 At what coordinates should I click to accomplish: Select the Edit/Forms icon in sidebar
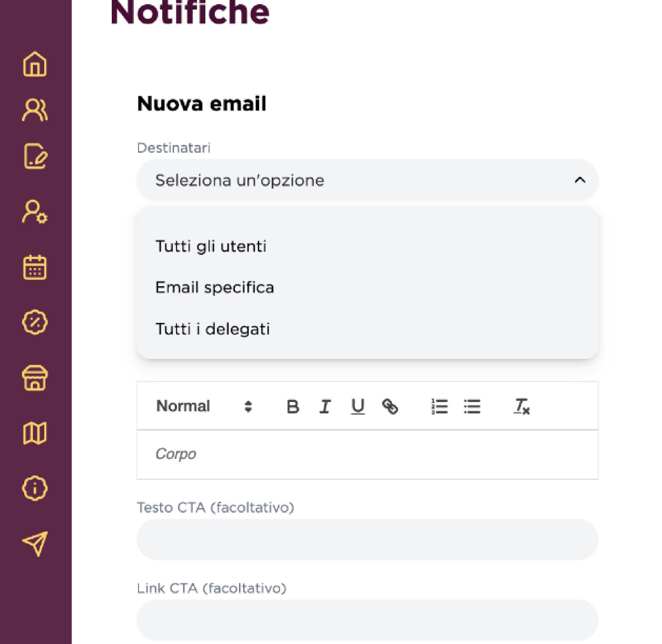pyautogui.click(x=36, y=156)
